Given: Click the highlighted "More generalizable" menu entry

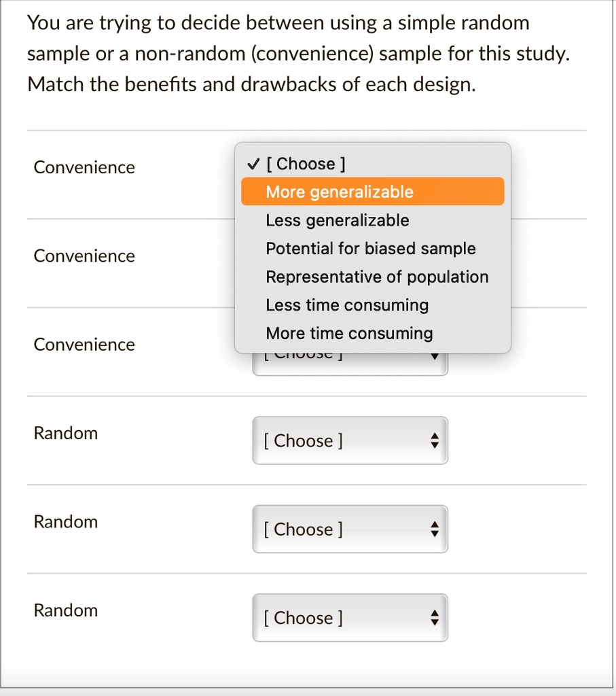Looking at the screenshot, I should tap(339, 192).
